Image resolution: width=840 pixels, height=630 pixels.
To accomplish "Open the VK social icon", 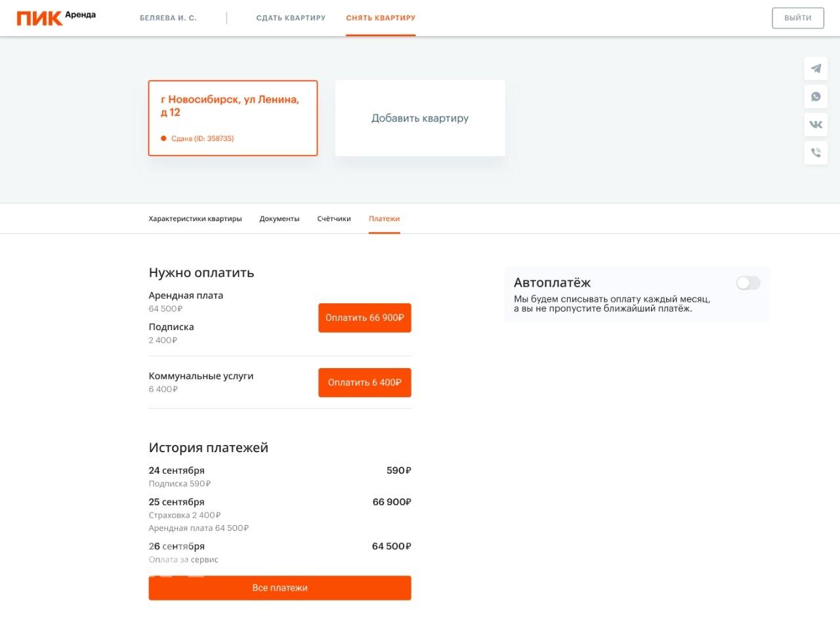I will point(816,125).
